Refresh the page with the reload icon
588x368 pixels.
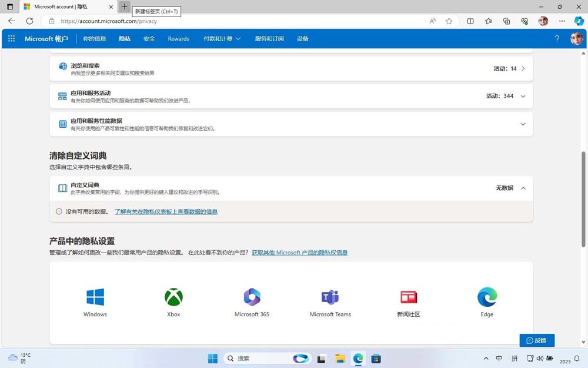pos(29,21)
